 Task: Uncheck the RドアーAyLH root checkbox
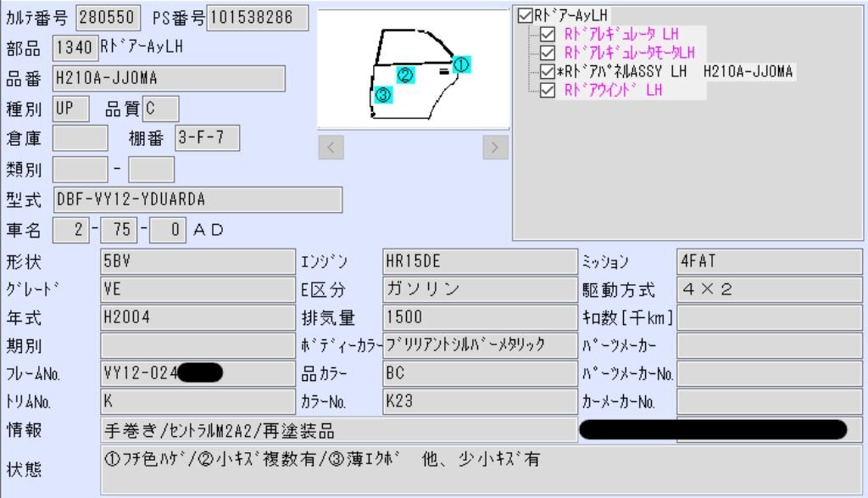click(x=525, y=15)
